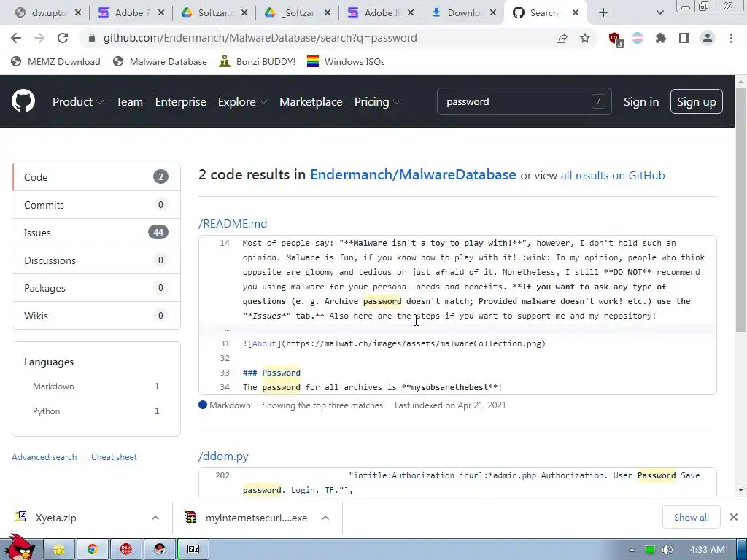The height and width of the screenshot is (560, 747).
Task: Click the GitHub Octocat logo
Action: (23, 101)
